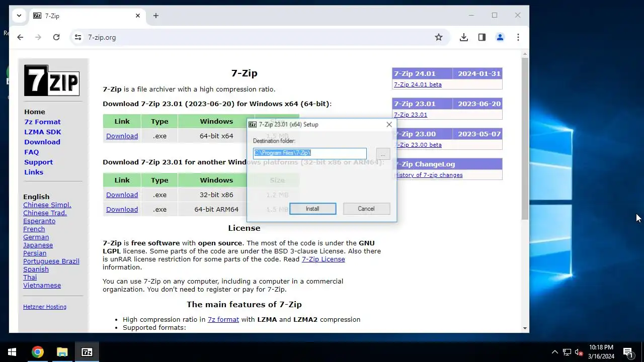Viewport: 644px width, 362px height.
Task: Select the 7-Zip tab in Chrome
Action: [x=88, y=16]
